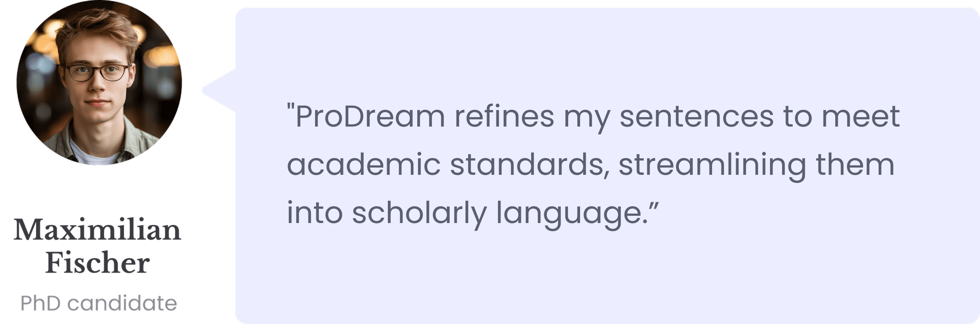Click the word "ProDream" in the quote

coord(371,116)
